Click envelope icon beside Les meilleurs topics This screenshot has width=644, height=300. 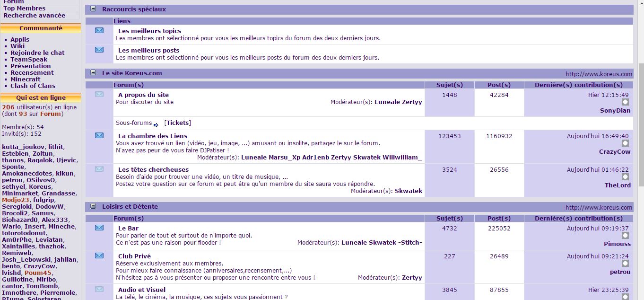coord(99,31)
